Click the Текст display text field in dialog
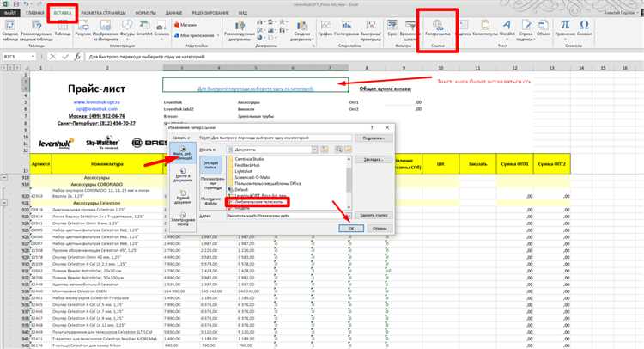The image size is (644, 349). pyautogui.click(x=280, y=138)
